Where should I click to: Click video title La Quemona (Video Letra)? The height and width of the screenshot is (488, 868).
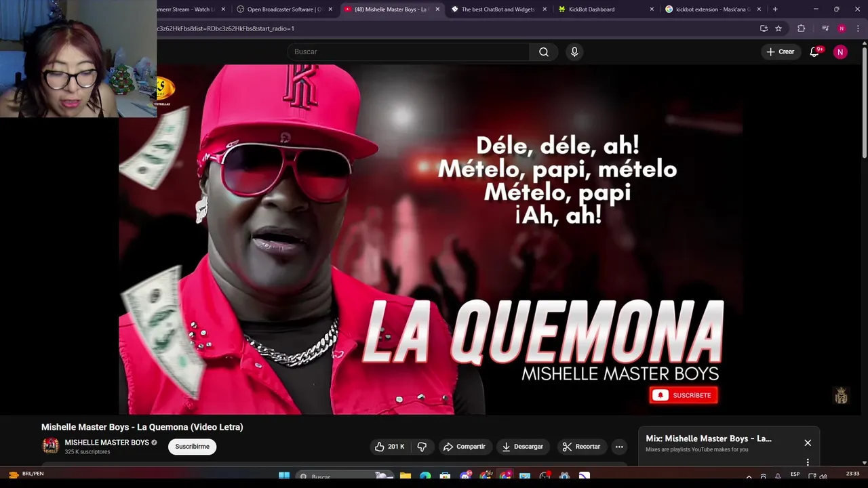click(142, 427)
